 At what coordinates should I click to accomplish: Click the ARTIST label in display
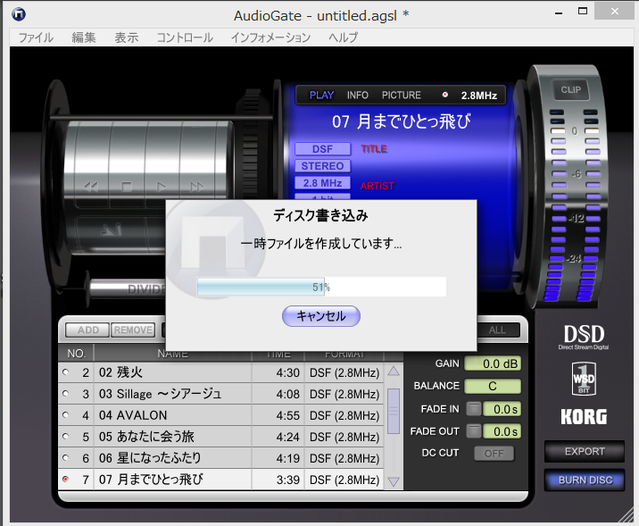pos(377,186)
